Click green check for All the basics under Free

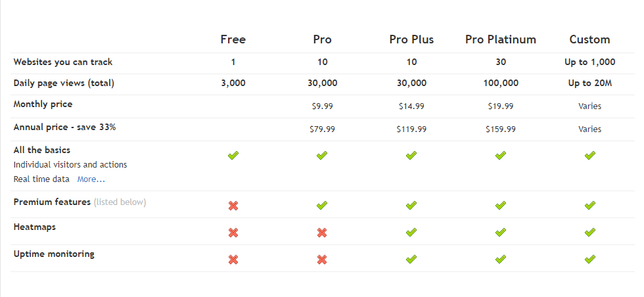pyautogui.click(x=233, y=155)
